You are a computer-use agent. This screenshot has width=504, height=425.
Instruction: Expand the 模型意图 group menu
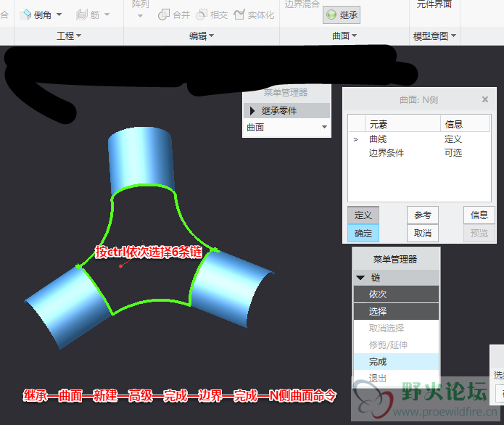click(434, 36)
